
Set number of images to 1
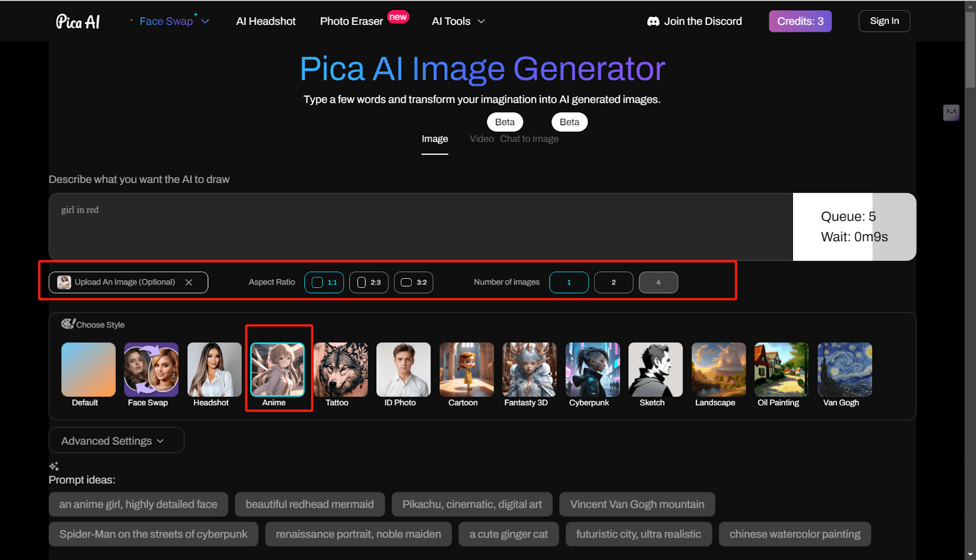click(569, 282)
